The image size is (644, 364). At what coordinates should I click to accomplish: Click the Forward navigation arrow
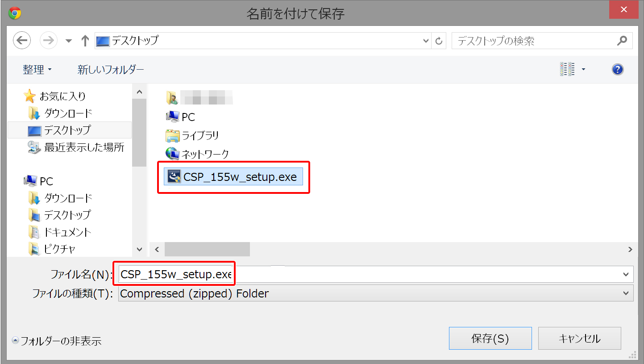pyautogui.click(x=48, y=41)
